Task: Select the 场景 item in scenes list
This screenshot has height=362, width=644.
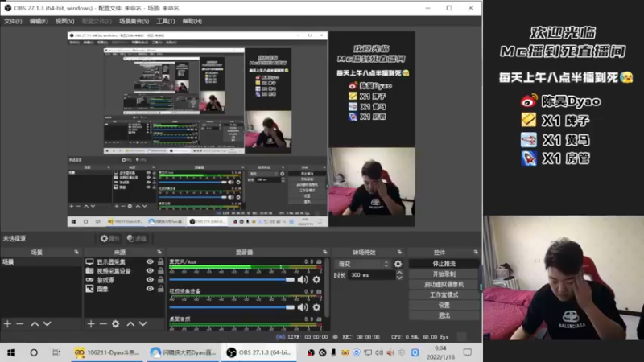Action: tap(41, 262)
